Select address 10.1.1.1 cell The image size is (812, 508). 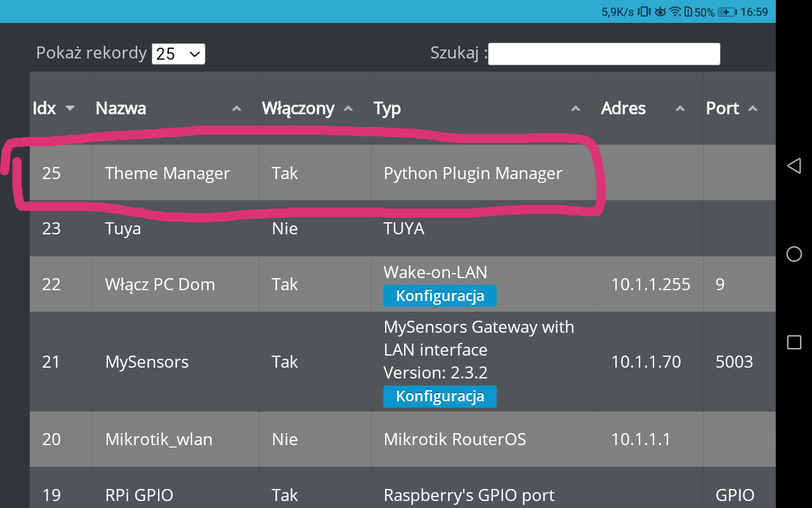coord(641,439)
